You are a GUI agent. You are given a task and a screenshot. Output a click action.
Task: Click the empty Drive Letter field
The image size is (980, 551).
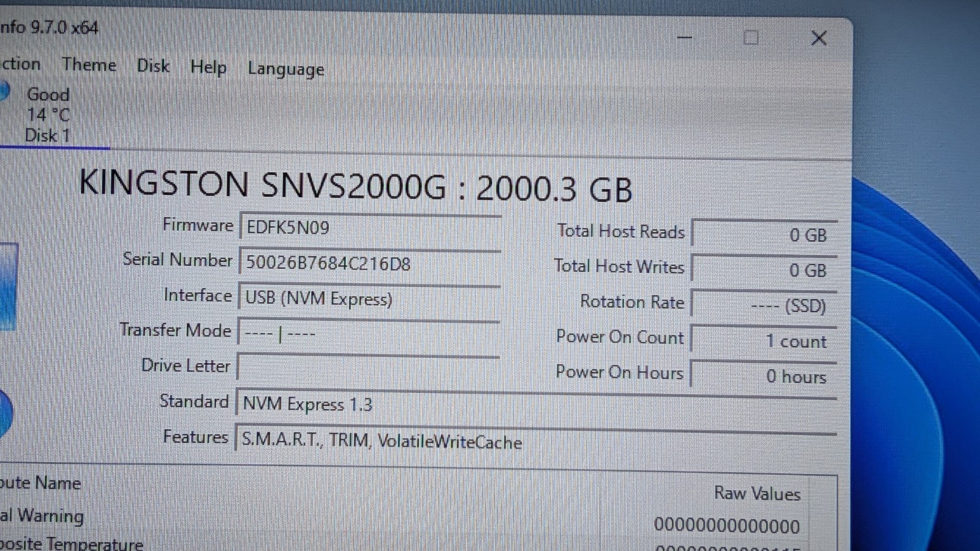point(368,367)
